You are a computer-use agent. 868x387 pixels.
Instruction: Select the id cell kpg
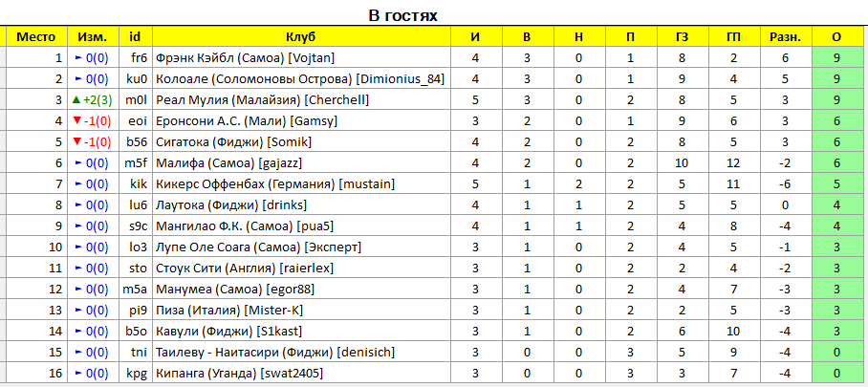pyautogui.click(x=136, y=373)
